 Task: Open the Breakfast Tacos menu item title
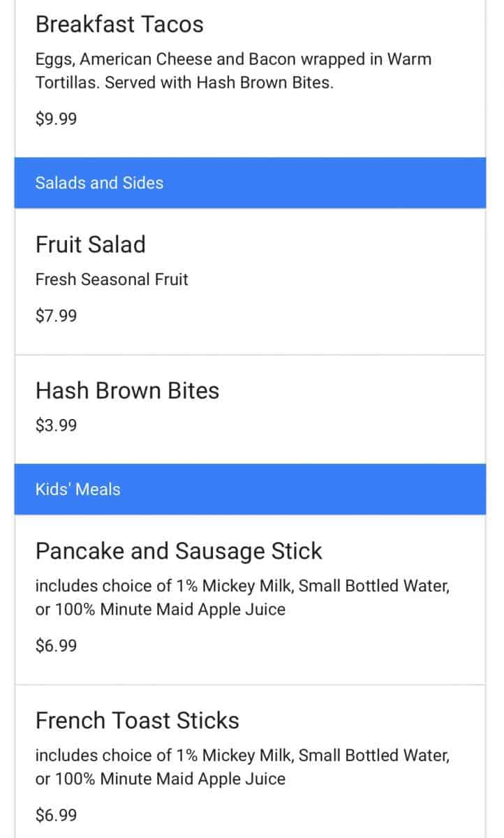click(x=119, y=24)
